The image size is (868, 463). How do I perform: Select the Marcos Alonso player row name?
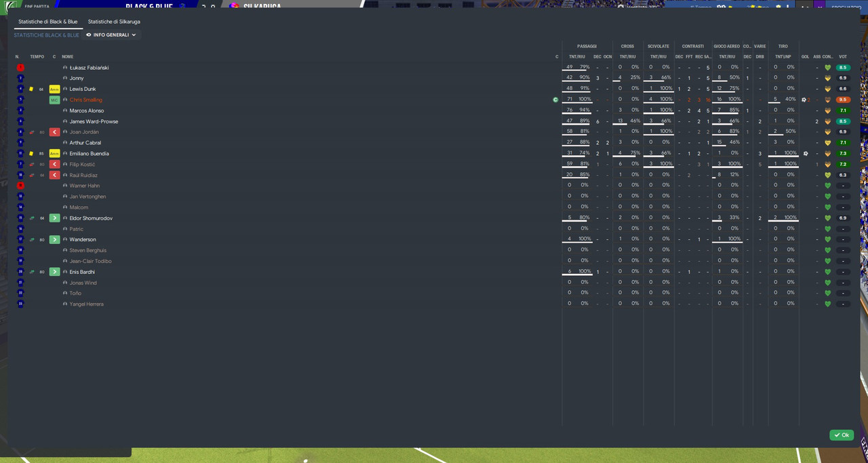87,110
